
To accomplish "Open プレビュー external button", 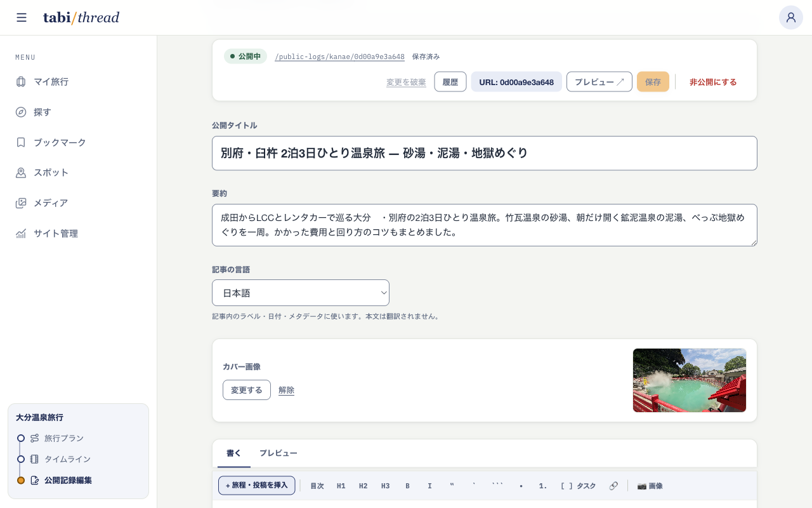I will (x=599, y=82).
